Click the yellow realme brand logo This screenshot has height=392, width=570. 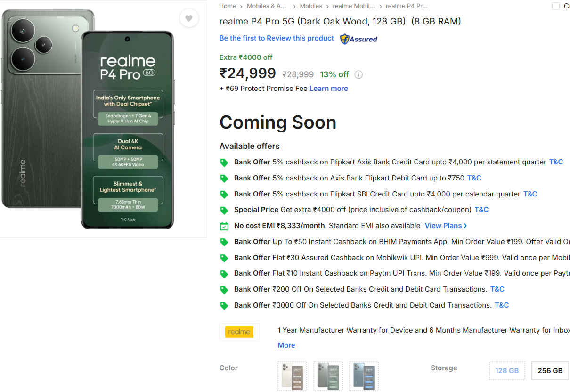point(239,332)
